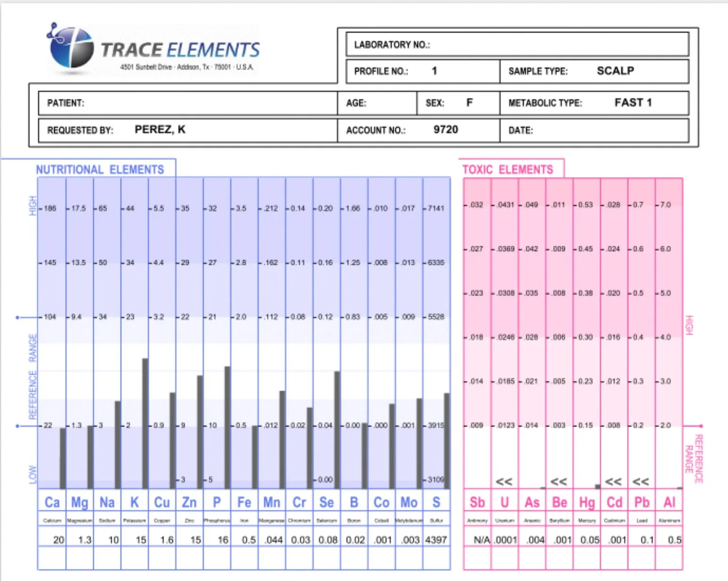Click the Date field
Screen dimensions: 728x581
coord(594,131)
